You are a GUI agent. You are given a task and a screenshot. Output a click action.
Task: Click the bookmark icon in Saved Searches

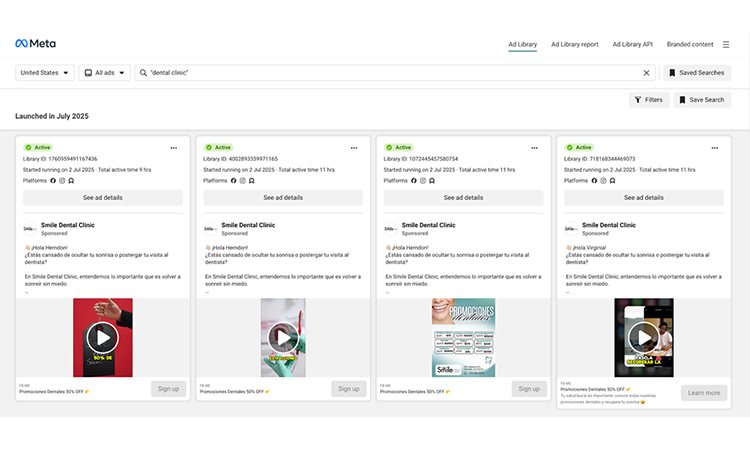672,73
